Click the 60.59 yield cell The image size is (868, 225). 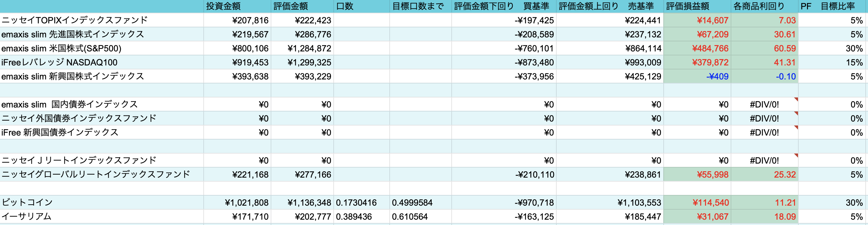pyautogui.click(x=765, y=48)
